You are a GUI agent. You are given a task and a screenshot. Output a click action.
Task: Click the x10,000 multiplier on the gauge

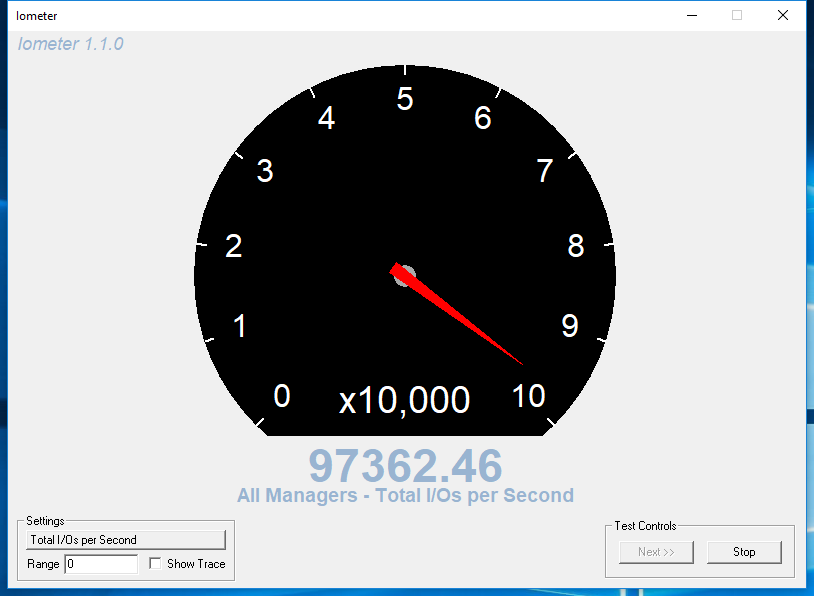tap(404, 400)
